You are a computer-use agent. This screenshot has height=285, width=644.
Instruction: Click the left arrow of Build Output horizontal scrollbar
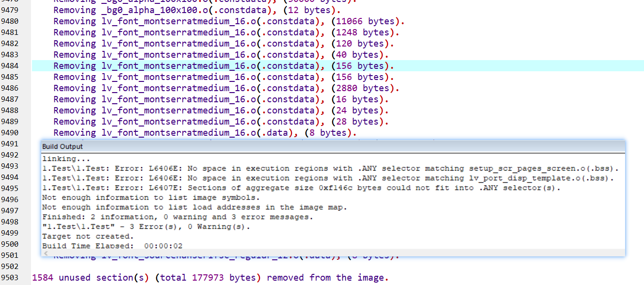tap(45, 253)
